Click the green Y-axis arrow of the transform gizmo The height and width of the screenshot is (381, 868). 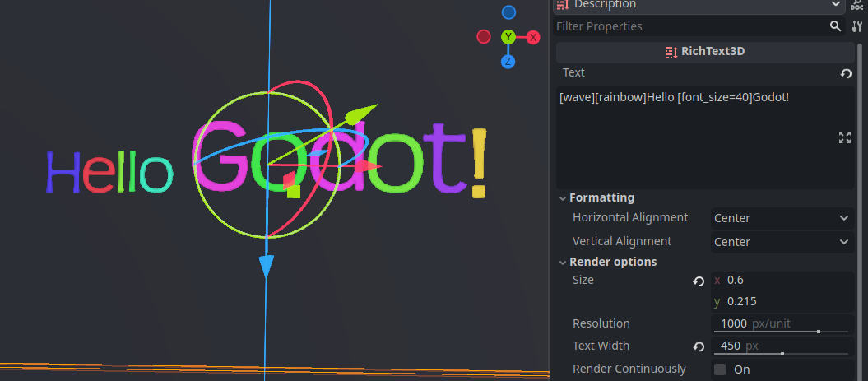[x=360, y=113]
